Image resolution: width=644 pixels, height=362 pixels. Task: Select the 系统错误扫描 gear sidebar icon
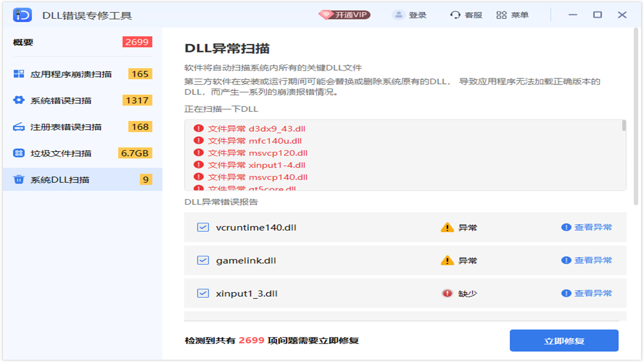coord(19,100)
